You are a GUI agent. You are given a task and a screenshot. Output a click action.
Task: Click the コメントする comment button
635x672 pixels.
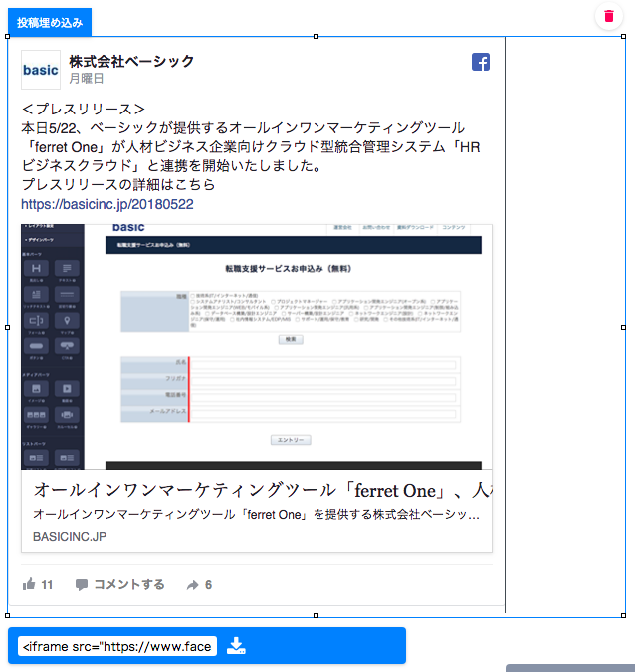(x=120, y=585)
